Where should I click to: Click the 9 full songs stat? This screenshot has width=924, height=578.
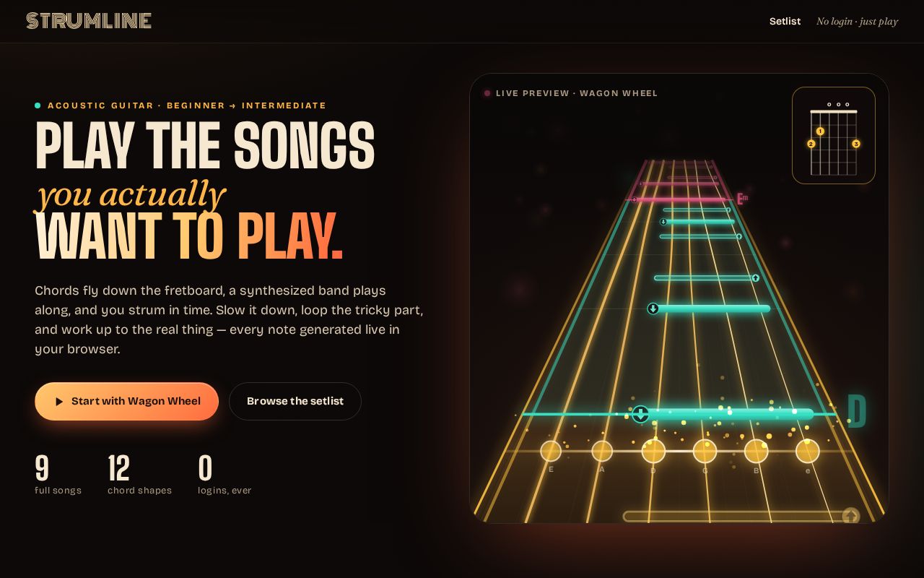[58, 475]
